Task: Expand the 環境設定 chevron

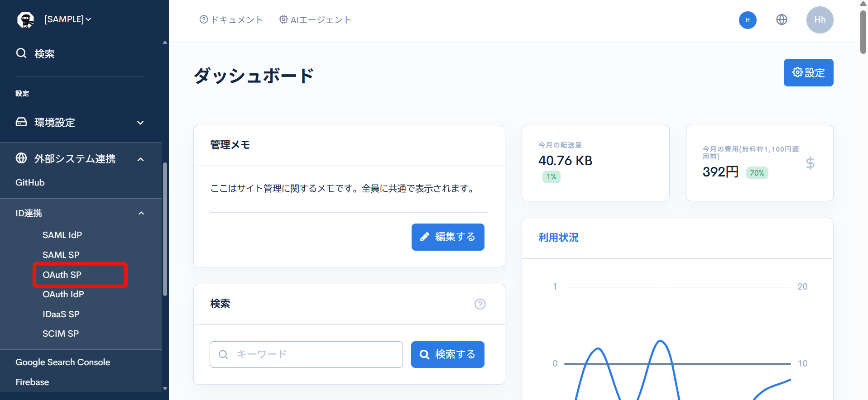Action: 140,123
